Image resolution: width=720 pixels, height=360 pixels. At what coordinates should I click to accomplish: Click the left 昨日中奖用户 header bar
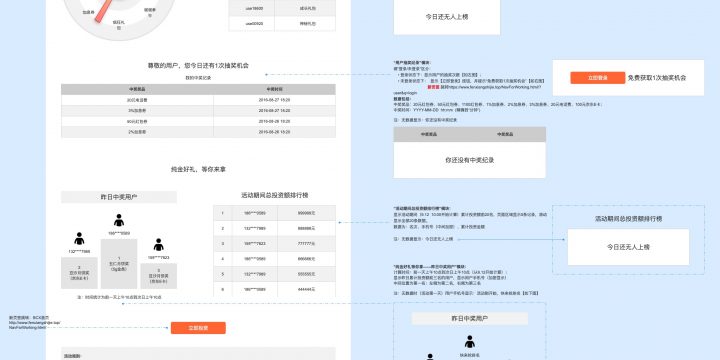pyautogui.click(x=119, y=197)
